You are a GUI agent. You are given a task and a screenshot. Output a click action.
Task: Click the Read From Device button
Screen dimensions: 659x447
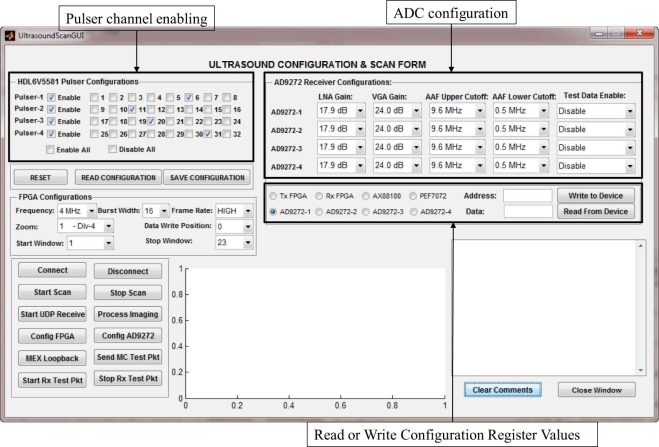[x=596, y=211]
